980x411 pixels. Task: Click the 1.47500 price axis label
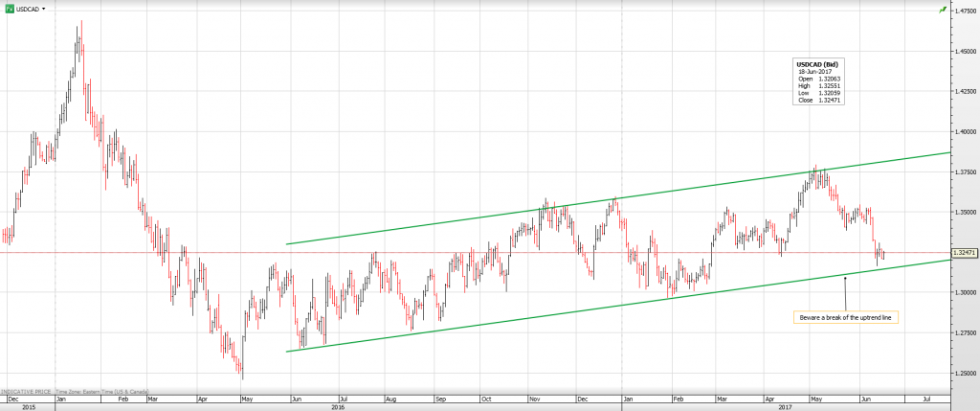coord(963,10)
